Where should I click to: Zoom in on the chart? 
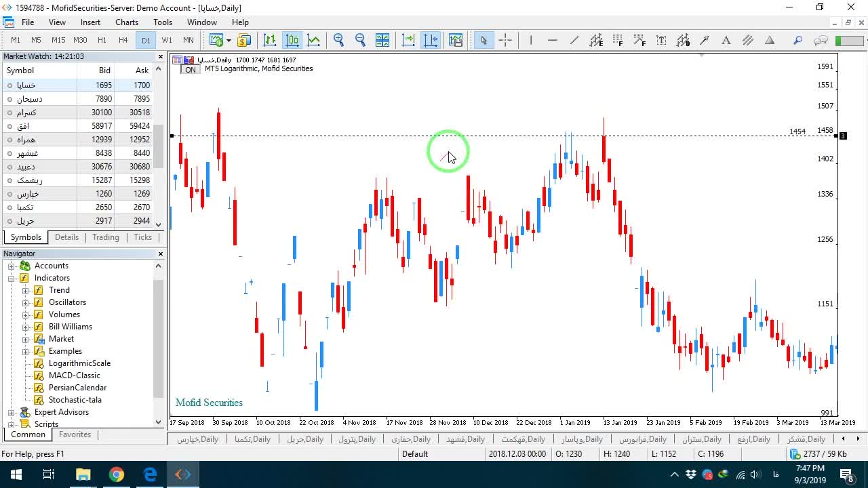(338, 40)
